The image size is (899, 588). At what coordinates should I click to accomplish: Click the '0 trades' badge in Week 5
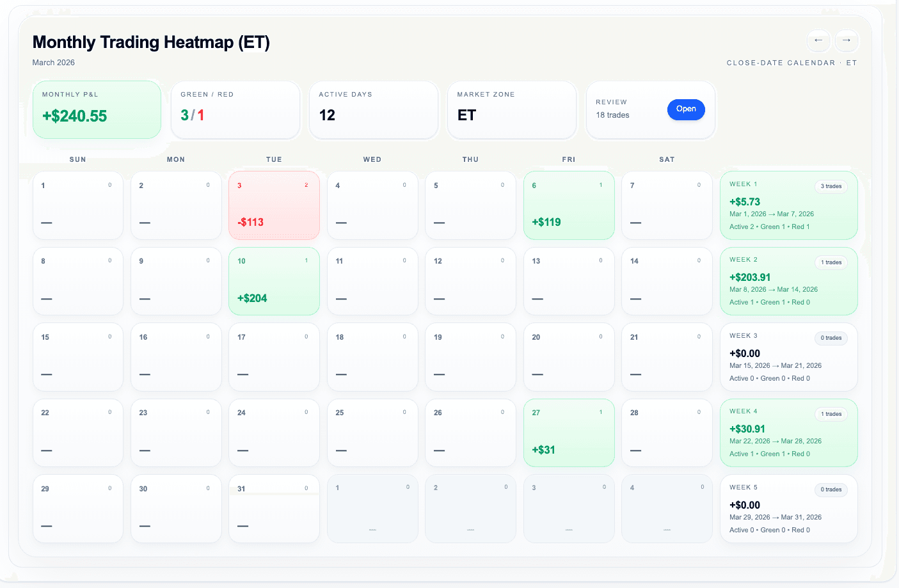tap(831, 489)
